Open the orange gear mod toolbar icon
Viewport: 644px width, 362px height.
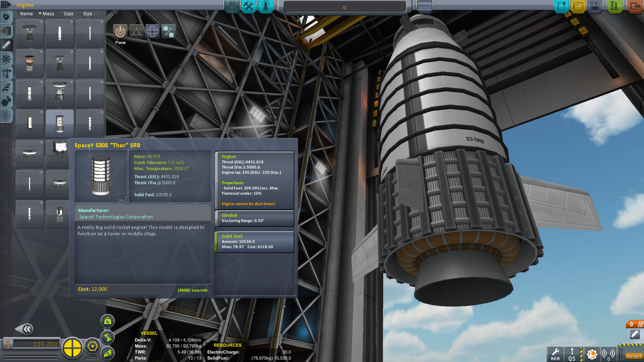pyautogui.click(x=592, y=354)
